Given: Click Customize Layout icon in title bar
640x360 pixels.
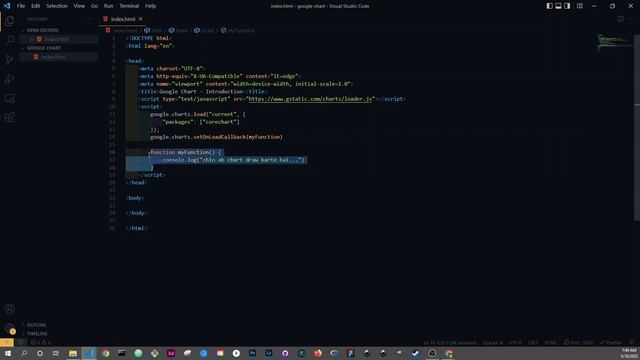Looking at the screenshot, I should click(x=580, y=6).
